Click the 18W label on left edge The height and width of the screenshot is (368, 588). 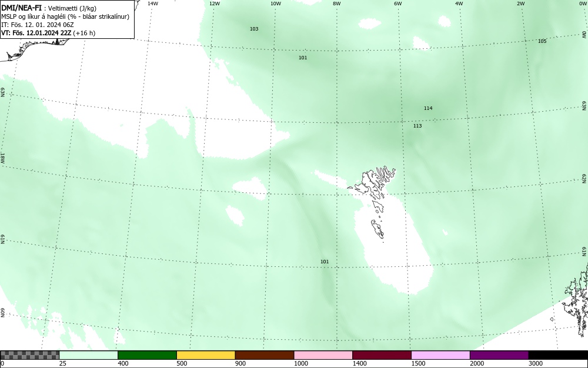point(2,158)
